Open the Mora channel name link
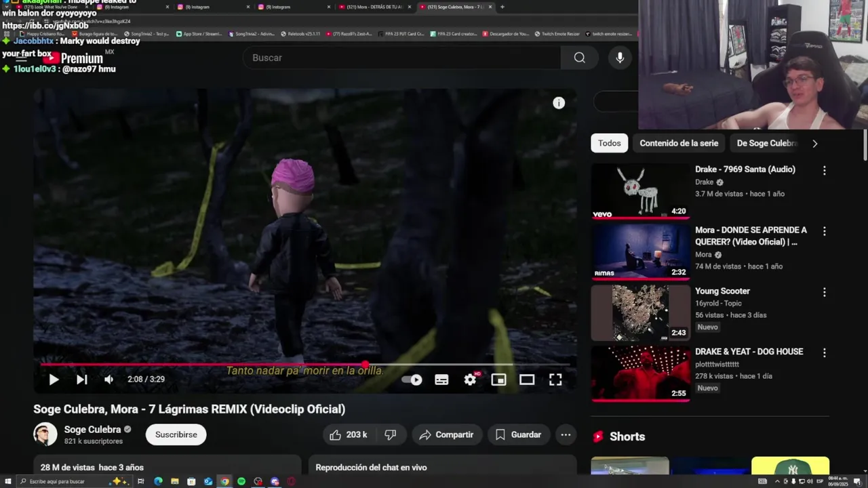 pyautogui.click(x=703, y=255)
